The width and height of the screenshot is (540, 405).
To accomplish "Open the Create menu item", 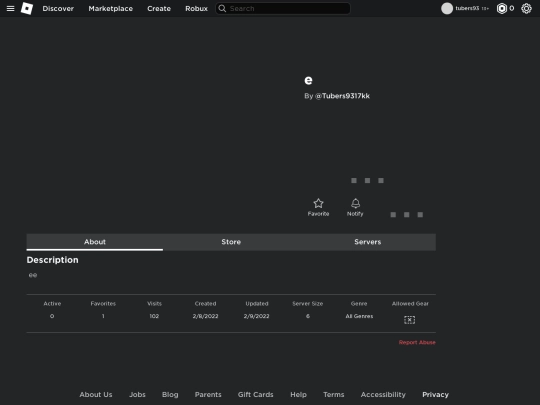I will (x=159, y=9).
